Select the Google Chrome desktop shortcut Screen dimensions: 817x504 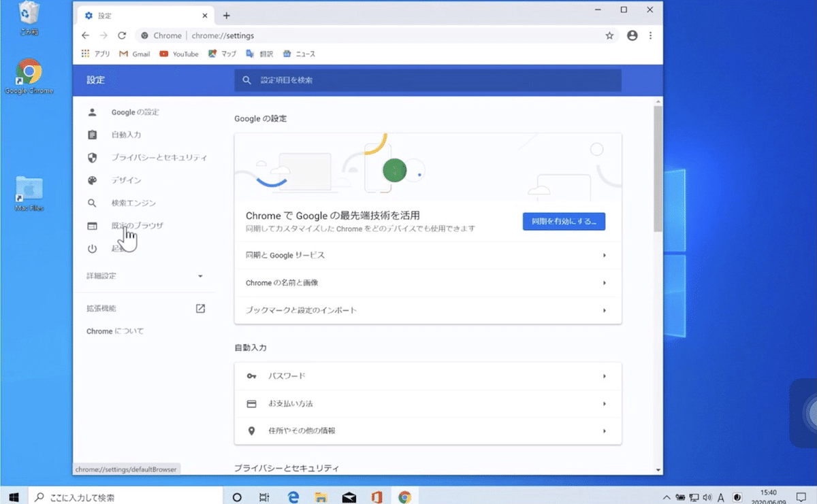pos(29,76)
